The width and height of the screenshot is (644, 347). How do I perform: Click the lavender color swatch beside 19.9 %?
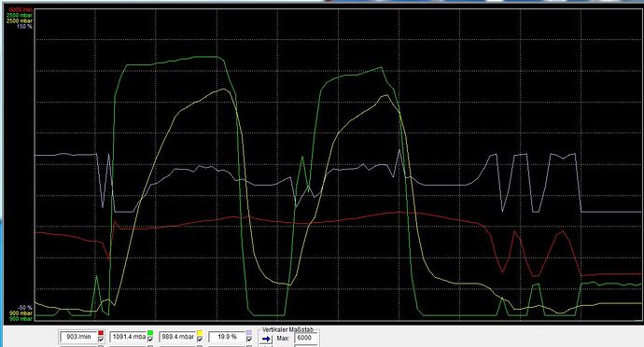click(x=249, y=333)
